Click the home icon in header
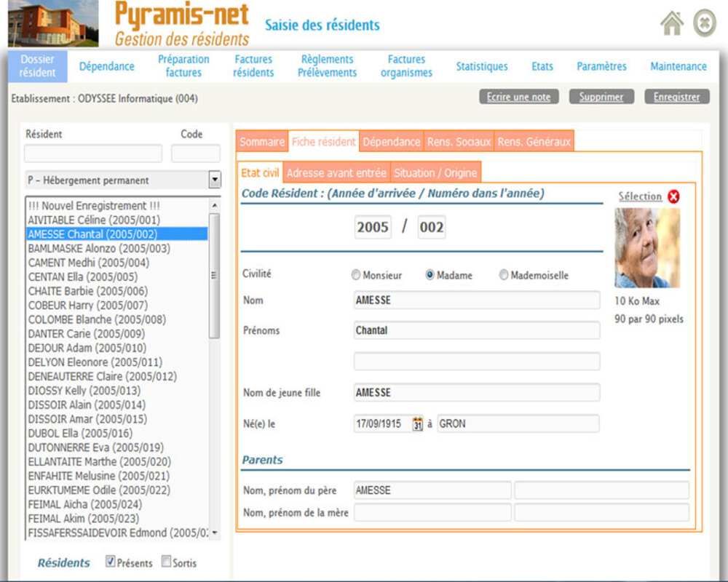 click(x=672, y=23)
